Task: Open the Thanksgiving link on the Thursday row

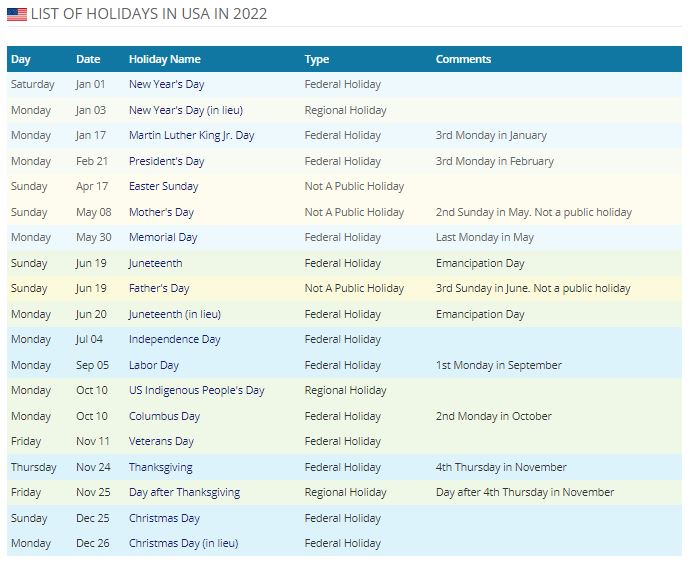Action: click(x=161, y=467)
